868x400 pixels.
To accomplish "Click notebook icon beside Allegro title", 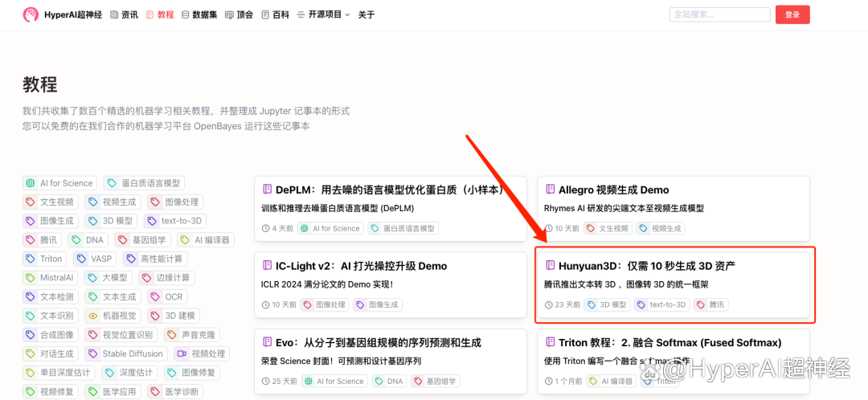I will point(551,190).
